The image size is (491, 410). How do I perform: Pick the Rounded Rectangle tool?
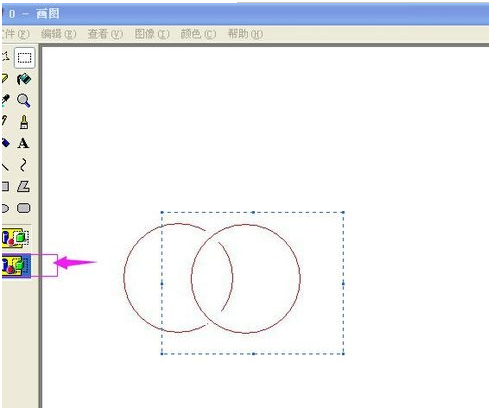tap(24, 208)
